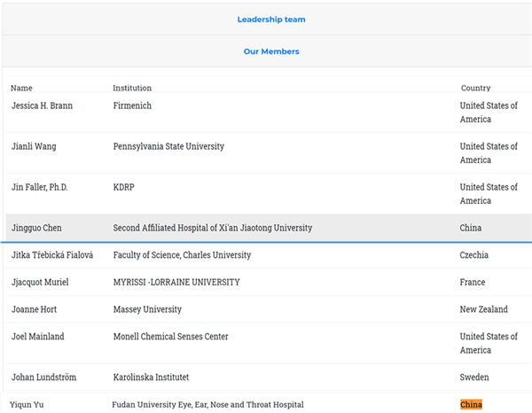
Task: Click Jin Faller, Ph.D. name
Action: [x=39, y=187]
